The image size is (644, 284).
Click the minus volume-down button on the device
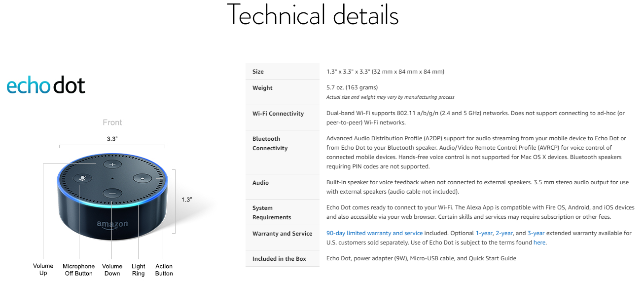tap(112, 194)
